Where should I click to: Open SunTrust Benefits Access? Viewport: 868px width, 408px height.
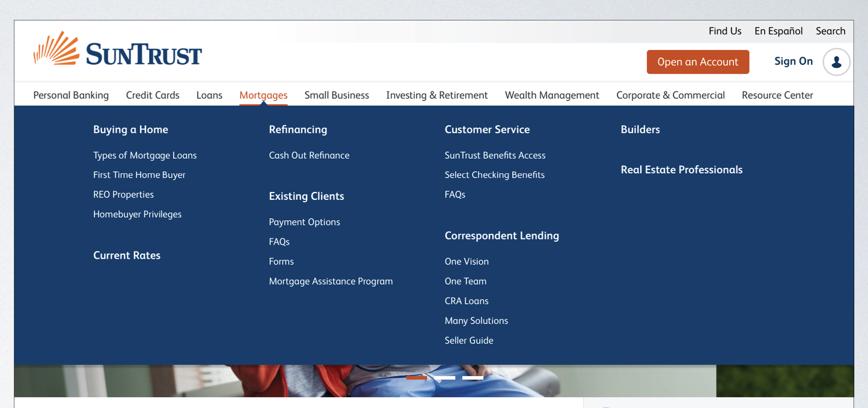click(x=495, y=155)
